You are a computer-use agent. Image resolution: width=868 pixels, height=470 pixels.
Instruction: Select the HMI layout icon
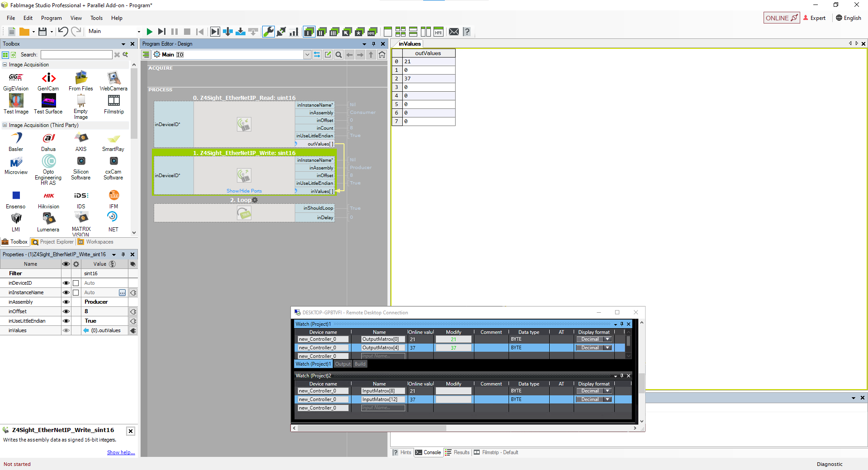[439, 32]
